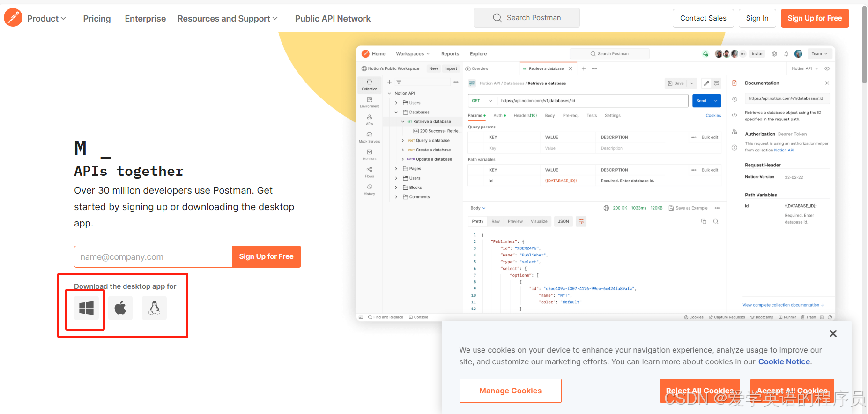Click the code snippet icon in right rail

pyautogui.click(x=734, y=115)
